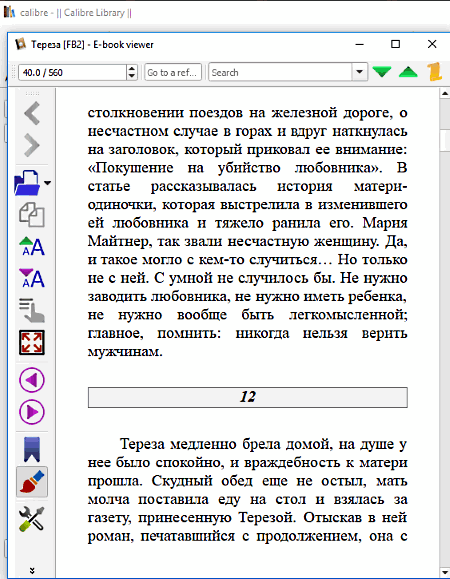
Task: Open an ebook via the blue folder icon
Action: tap(27, 182)
